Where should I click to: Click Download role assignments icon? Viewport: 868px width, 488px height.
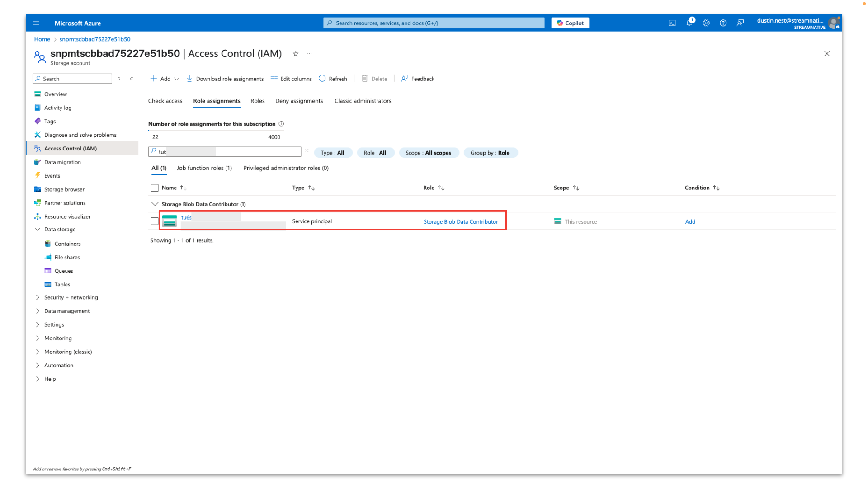tap(189, 79)
